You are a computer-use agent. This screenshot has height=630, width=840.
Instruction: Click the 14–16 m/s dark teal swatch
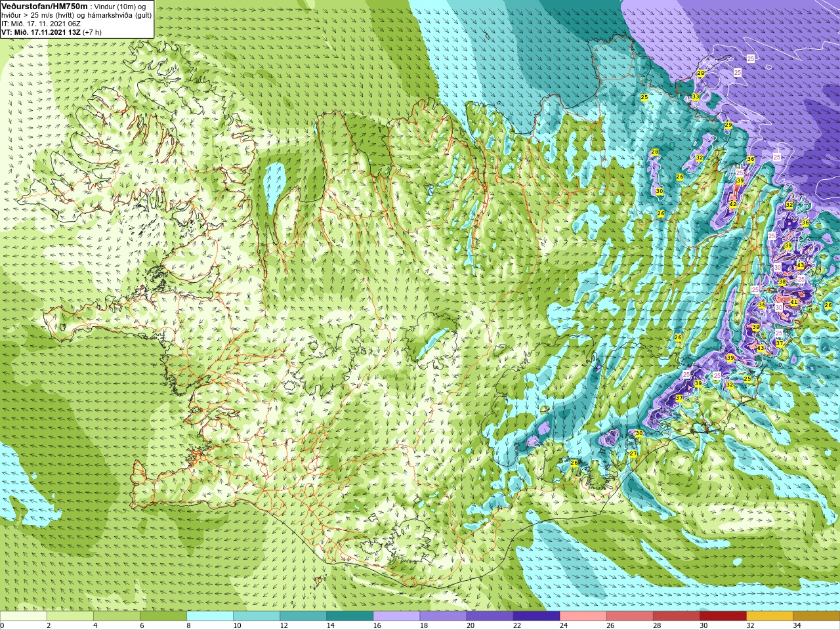350,616
